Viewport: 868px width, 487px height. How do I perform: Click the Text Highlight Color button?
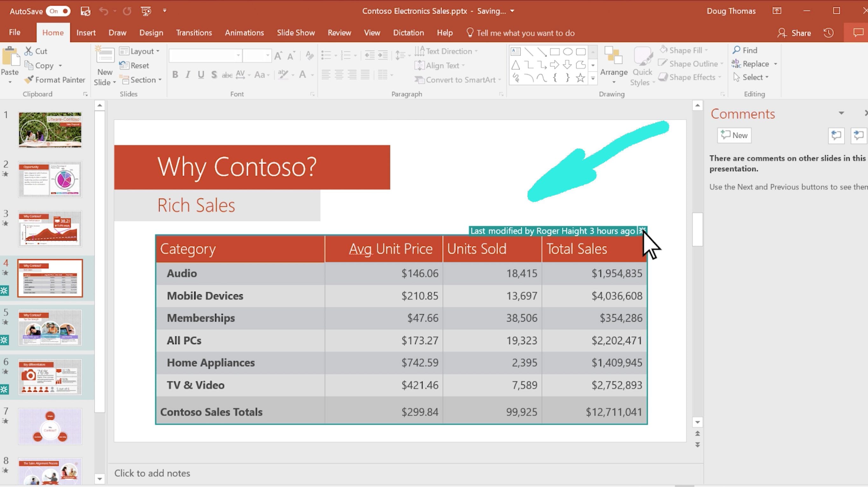click(283, 74)
